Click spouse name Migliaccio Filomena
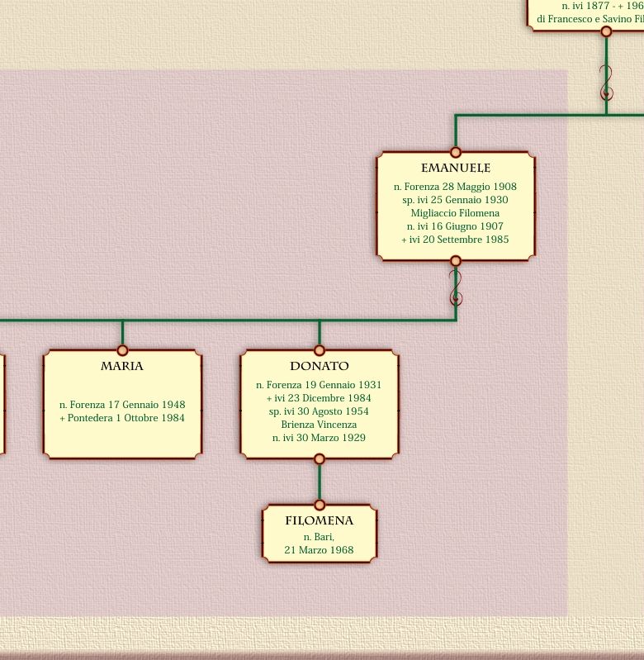The height and width of the screenshot is (660, 644). click(x=455, y=213)
